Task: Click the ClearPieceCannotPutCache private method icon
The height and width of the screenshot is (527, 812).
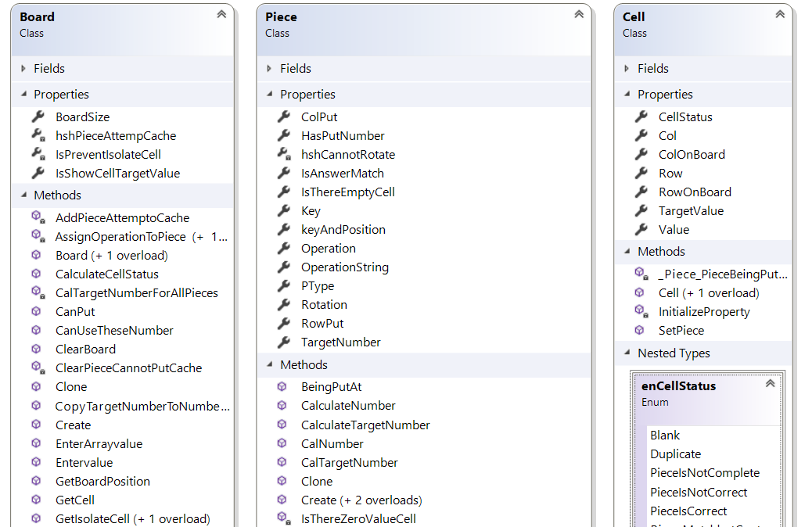Action: pos(38,367)
